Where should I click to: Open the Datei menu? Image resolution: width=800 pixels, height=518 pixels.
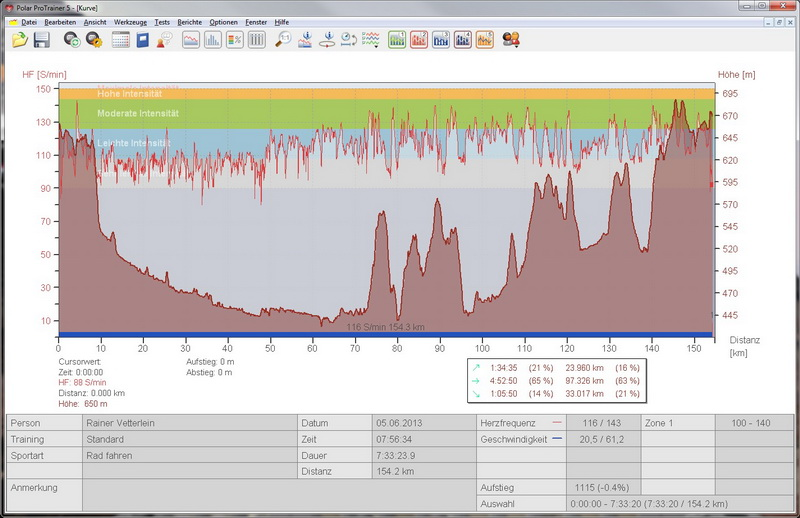pos(28,21)
